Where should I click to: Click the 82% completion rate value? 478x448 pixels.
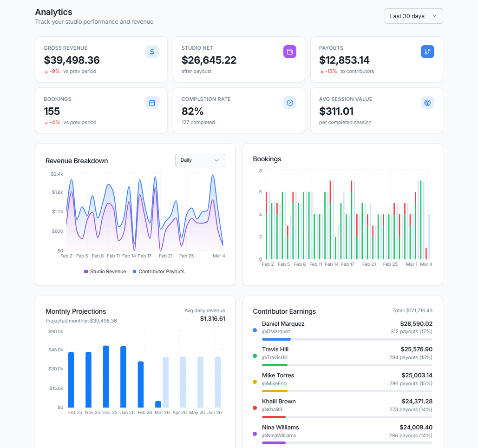click(x=192, y=112)
